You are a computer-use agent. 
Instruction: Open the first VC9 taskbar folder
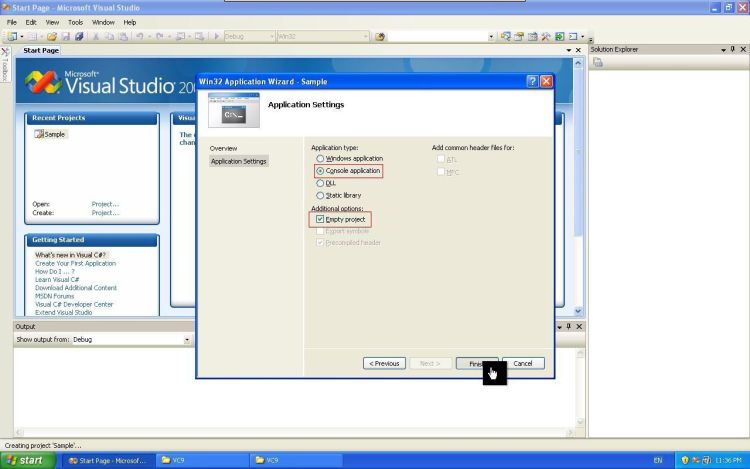[202, 460]
